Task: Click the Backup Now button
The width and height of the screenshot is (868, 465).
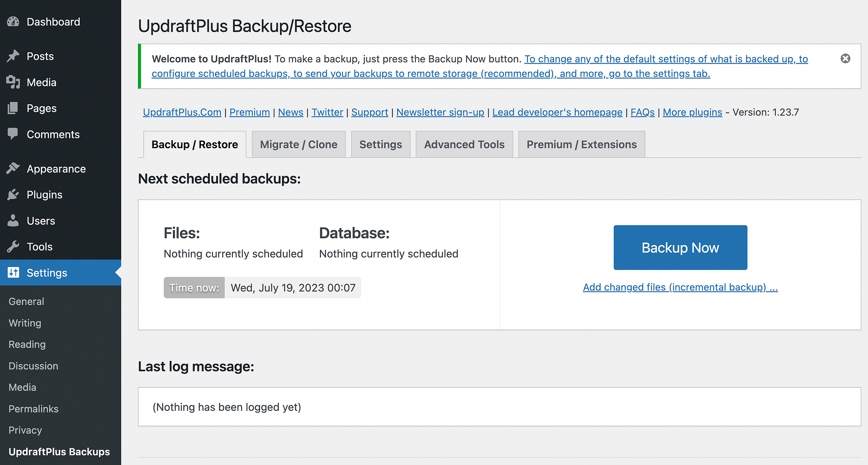Action: coord(680,248)
